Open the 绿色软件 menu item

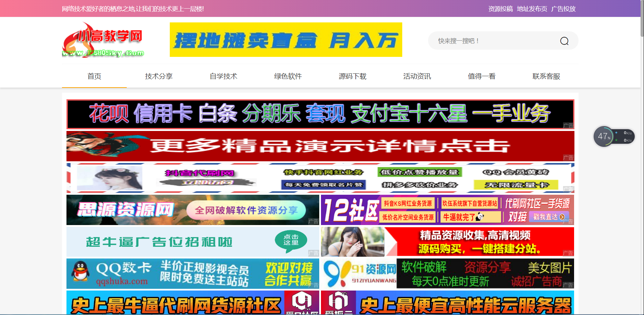pos(288,77)
